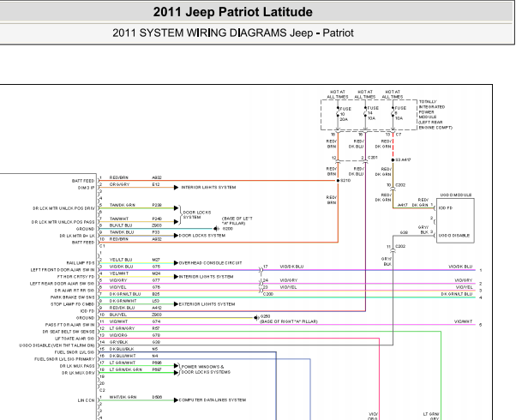
Task: Click the 2011 Jeep Patriot Latitude title
Action: coord(232,12)
